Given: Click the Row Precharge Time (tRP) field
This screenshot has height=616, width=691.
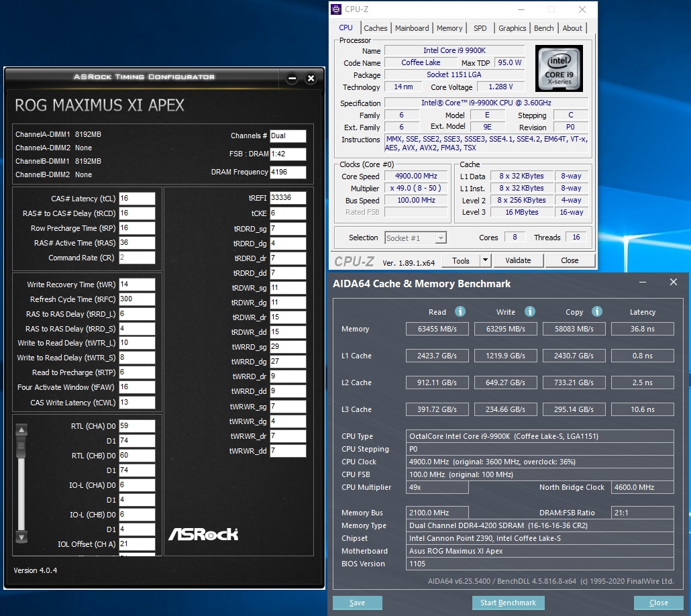Looking at the screenshot, I should (x=137, y=228).
